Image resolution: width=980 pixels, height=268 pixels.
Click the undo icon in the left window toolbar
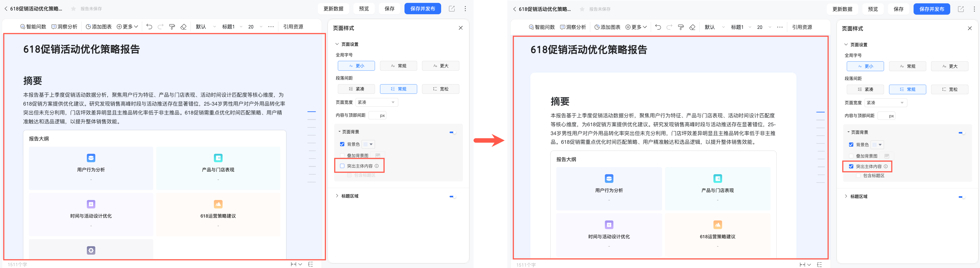[149, 27]
